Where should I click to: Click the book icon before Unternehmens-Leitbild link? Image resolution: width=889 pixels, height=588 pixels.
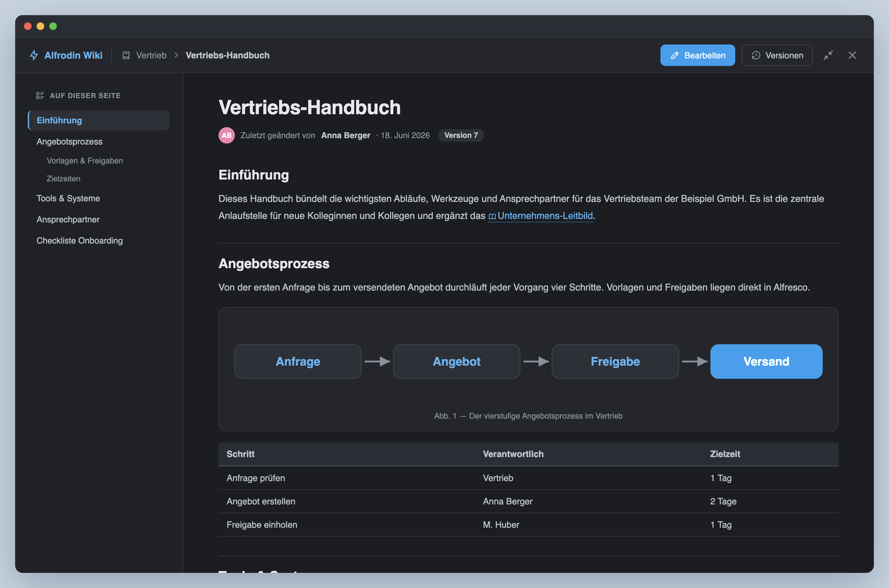(492, 216)
